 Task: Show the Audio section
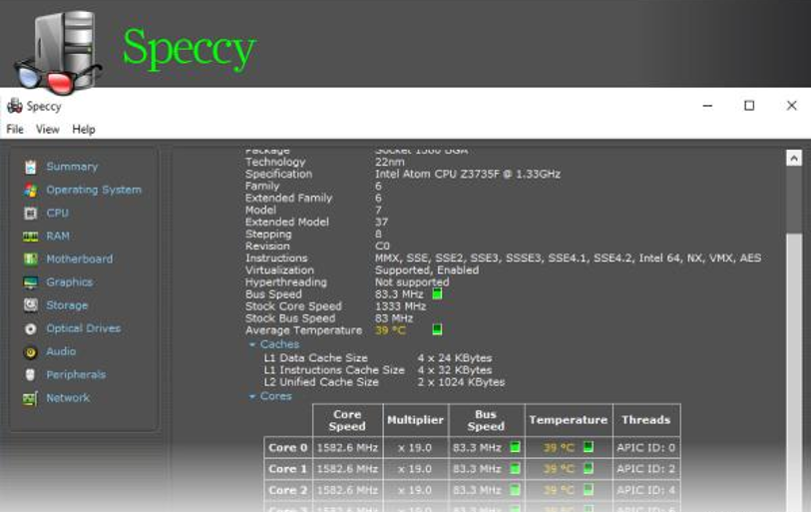pyautogui.click(x=61, y=351)
